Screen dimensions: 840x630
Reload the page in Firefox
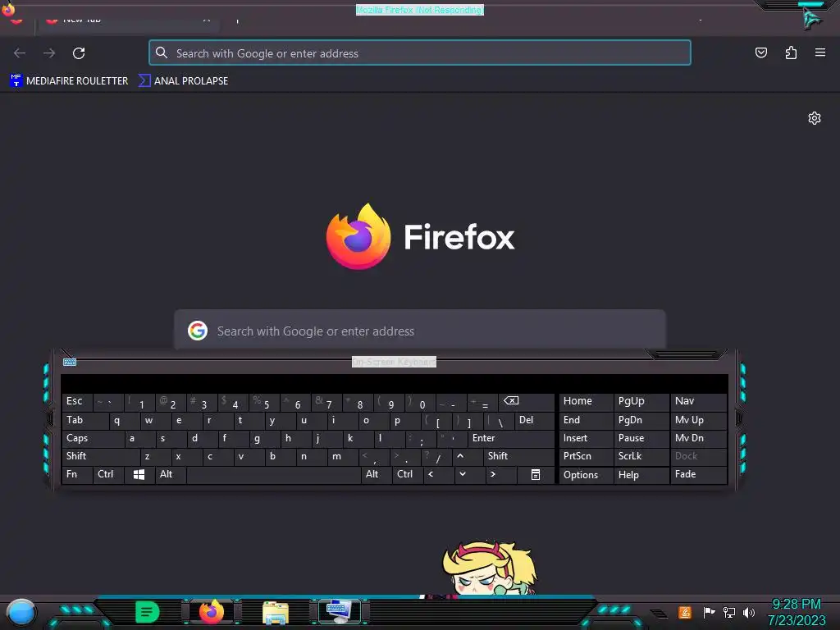click(79, 53)
